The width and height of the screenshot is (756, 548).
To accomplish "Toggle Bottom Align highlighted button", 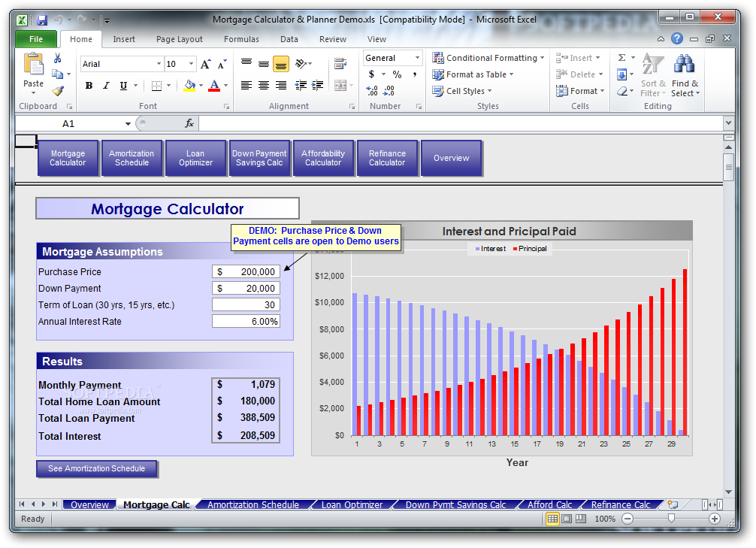I will click(280, 64).
